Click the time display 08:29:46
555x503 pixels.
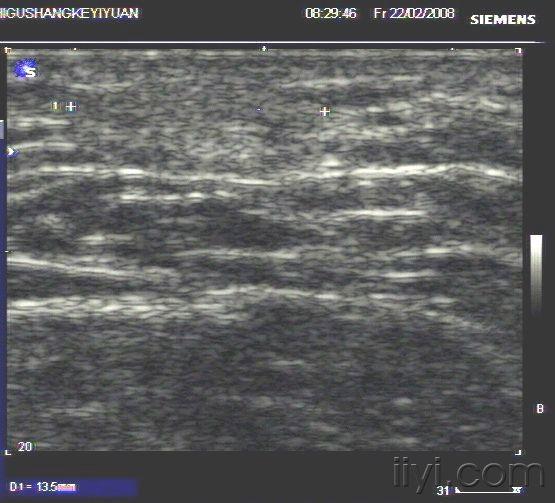point(331,13)
